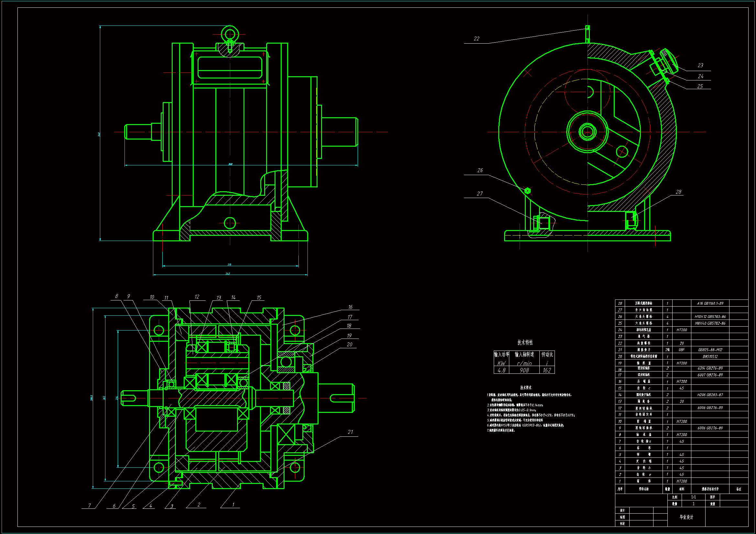Click the hex bolt labeled 26
This screenshot has width=756, height=534.
coord(527,191)
